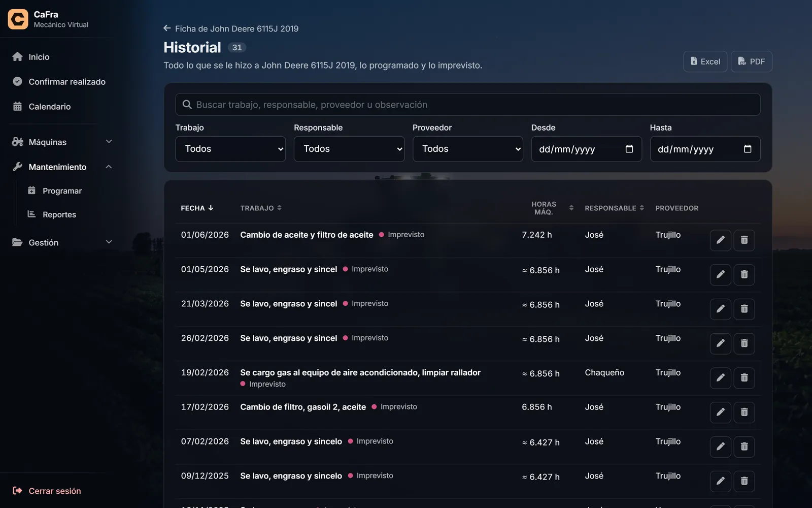
Task: Delete the 09/12/2025 record
Action: [x=744, y=481]
